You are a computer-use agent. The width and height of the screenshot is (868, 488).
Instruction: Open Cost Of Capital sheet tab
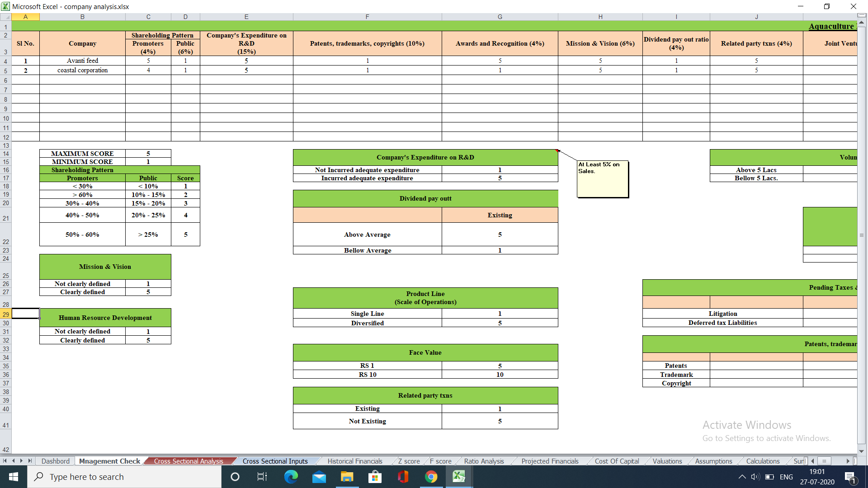pyautogui.click(x=617, y=461)
